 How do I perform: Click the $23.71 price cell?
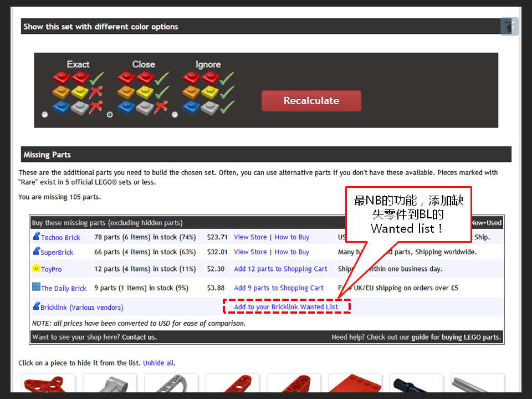coord(217,237)
